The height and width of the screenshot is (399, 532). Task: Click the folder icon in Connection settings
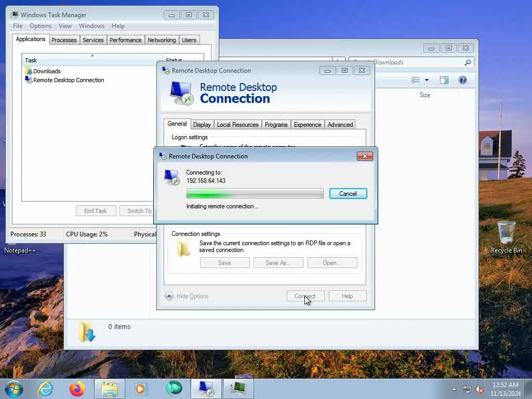(183, 248)
